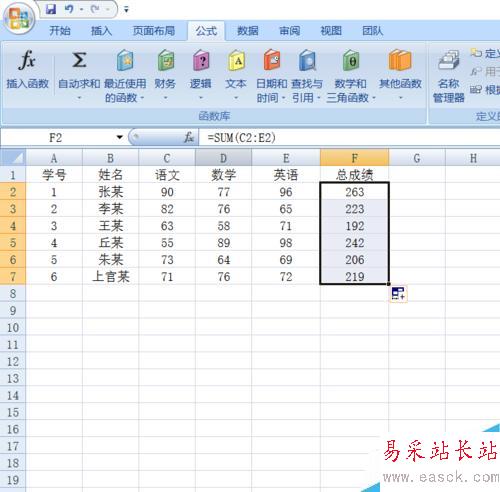Image resolution: width=500 pixels, height=492 pixels.
Task: Switch to the 团队 tab
Action: [x=372, y=31]
